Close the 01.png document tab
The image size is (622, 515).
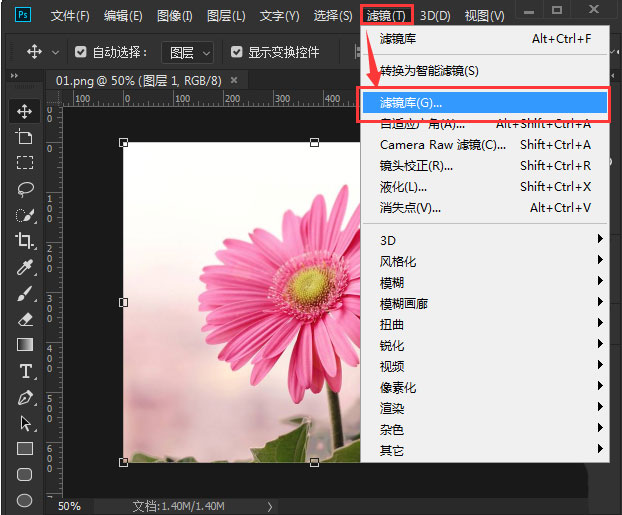coord(234,81)
